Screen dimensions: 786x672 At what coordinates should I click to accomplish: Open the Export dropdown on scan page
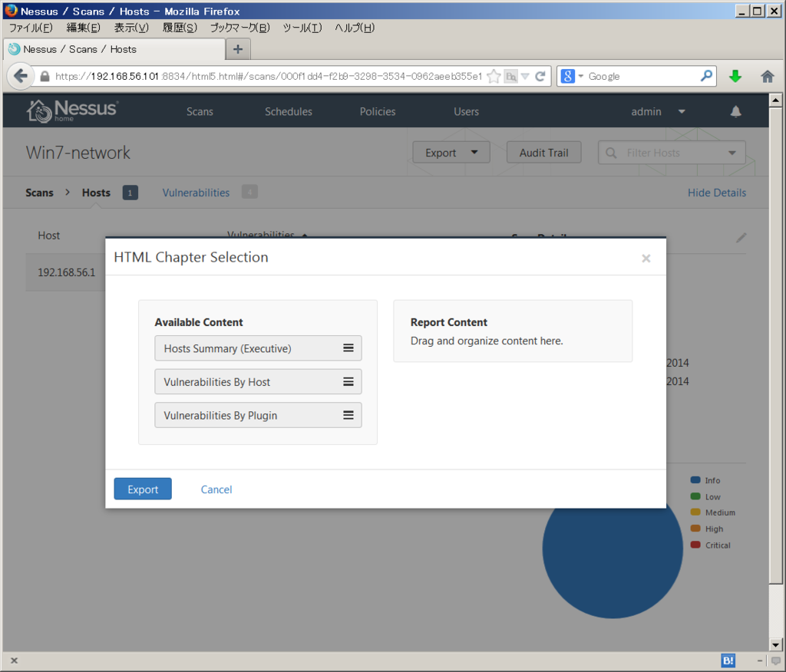pyautogui.click(x=451, y=153)
